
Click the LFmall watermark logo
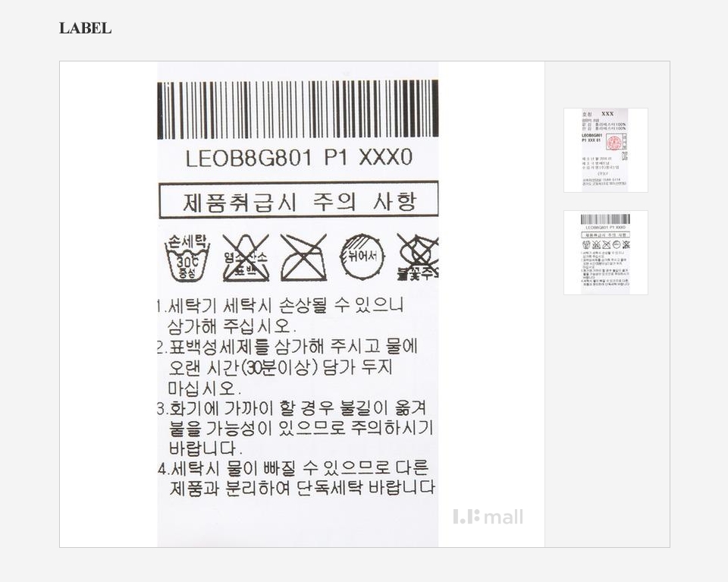point(488,517)
